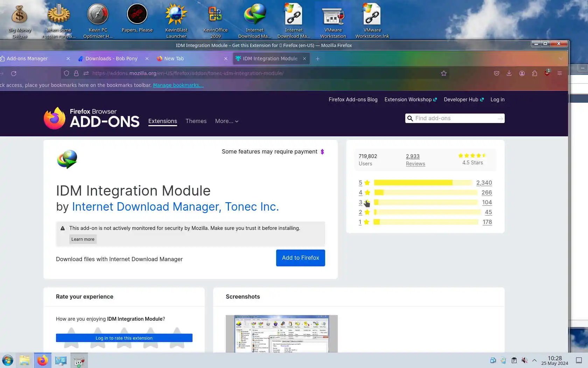
Task: Open the Firefox hamburger application menu
Action: click(x=560, y=73)
